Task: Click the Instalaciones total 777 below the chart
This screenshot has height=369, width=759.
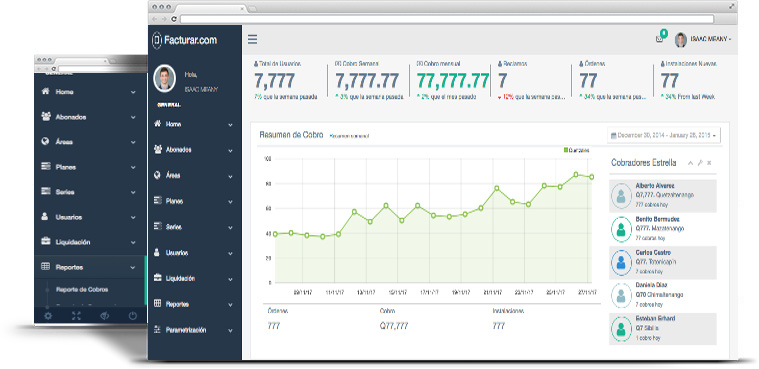Action: point(499,326)
